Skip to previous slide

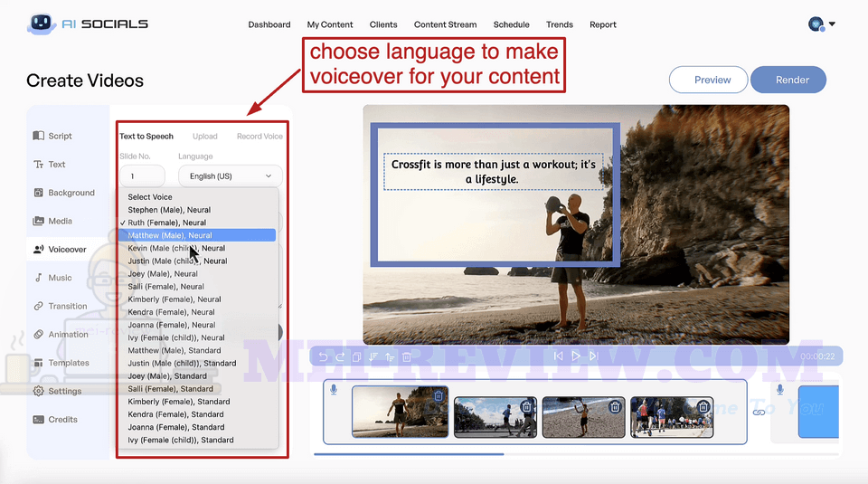[x=558, y=356]
